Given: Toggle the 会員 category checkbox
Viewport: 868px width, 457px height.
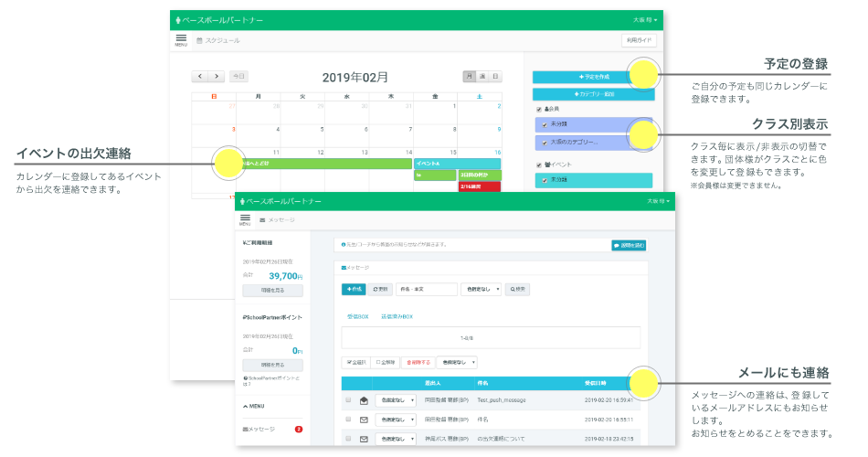Looking at the screenshot, I should (539, 110).
